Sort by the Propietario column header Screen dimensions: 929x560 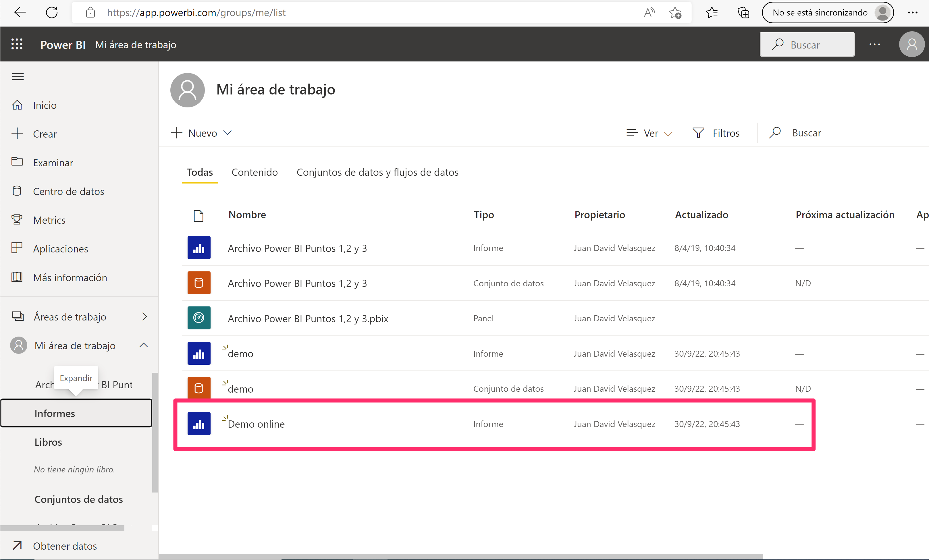pyautogui.click(x=600, y=215)
